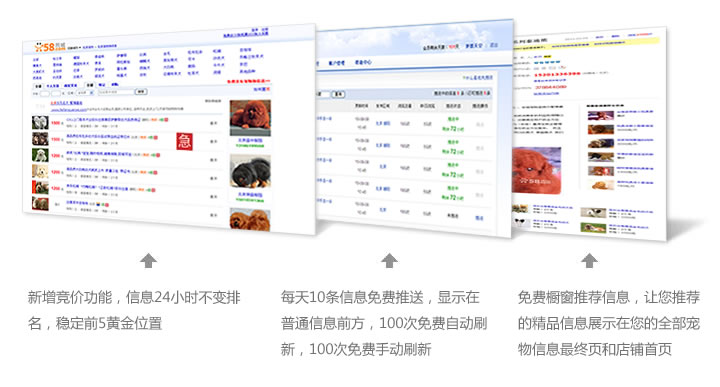720x387 pixels.
Task: Click the gray up arrow above 每天10条信息 text
Action: (x=389, y=260)
